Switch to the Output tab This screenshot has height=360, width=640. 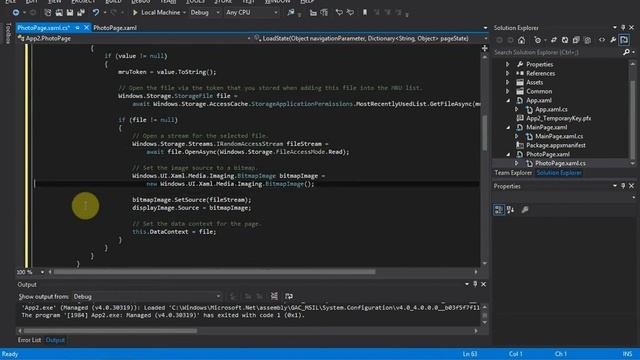[55, 340]
